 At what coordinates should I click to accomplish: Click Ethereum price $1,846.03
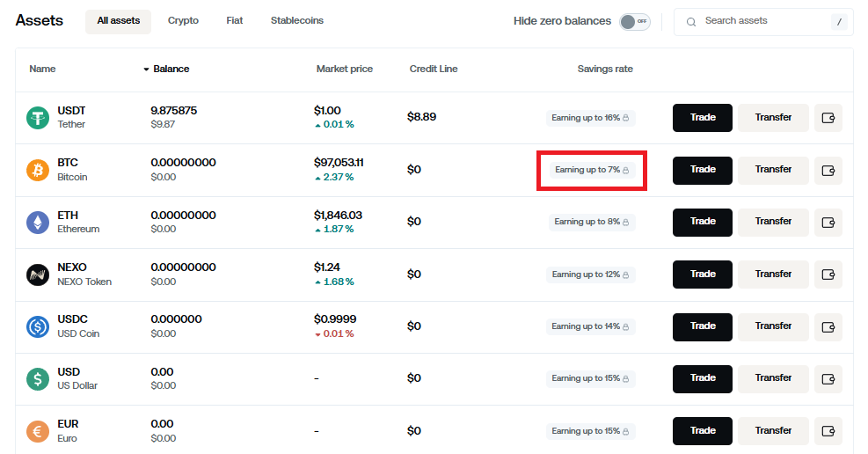click(x=339, y=216)
